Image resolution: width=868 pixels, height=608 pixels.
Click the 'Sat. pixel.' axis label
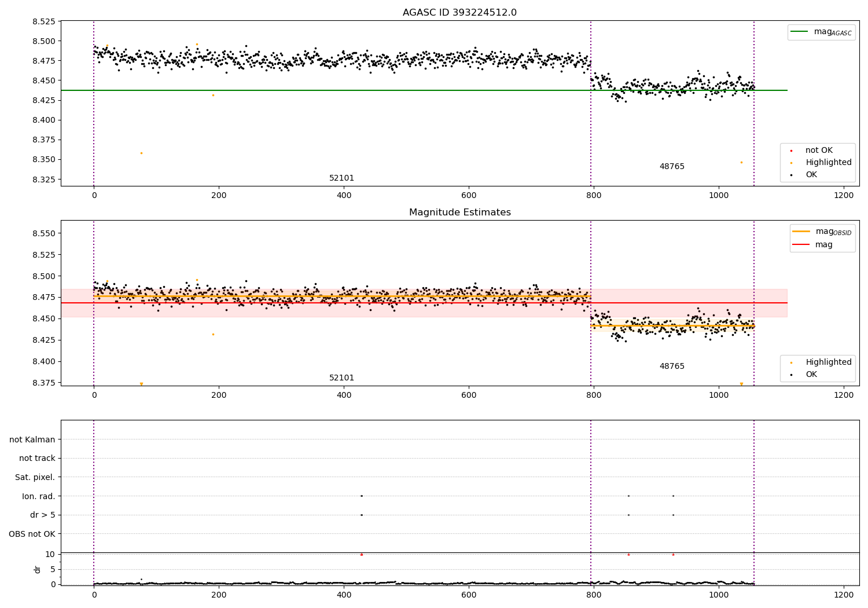(x=35, y=478)
